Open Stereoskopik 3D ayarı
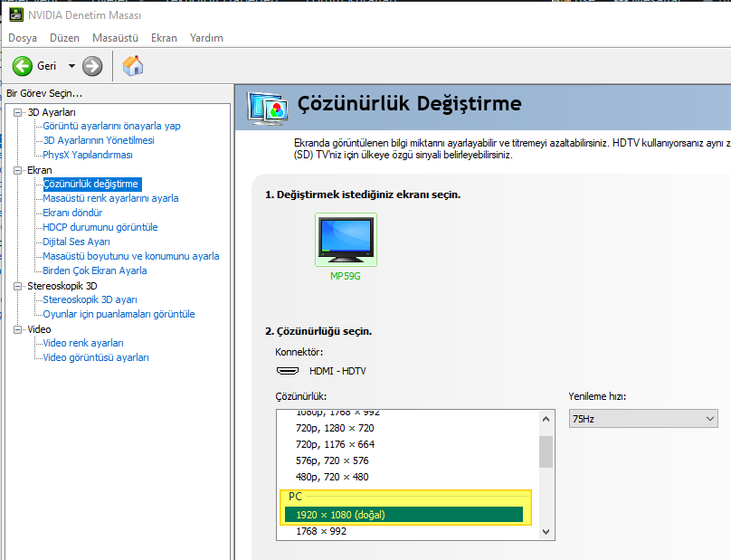 (x=90, y=299)
